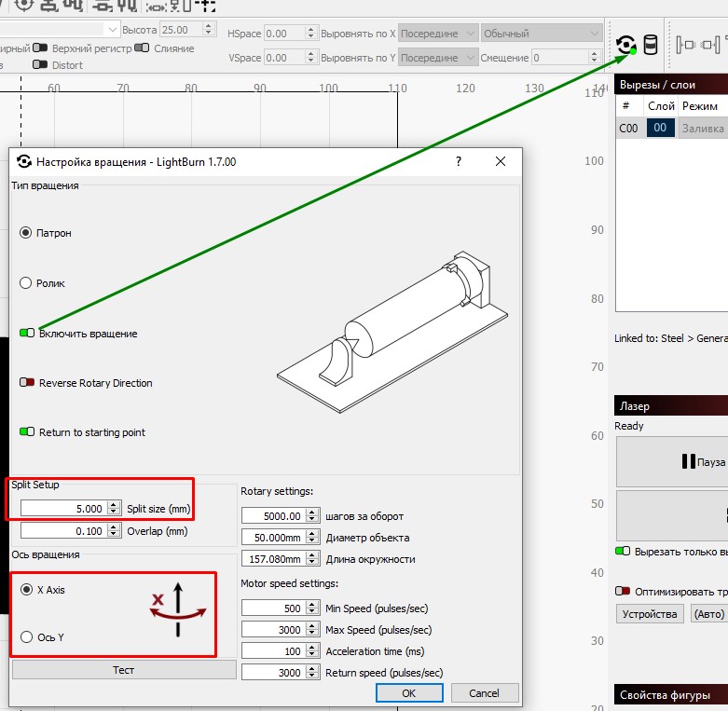Image resolution: width=728 pixels, height=711 pixels.
Task: Open the Выровнять по X dropdown
Action: pyautogui.click(x=438, y=34)
